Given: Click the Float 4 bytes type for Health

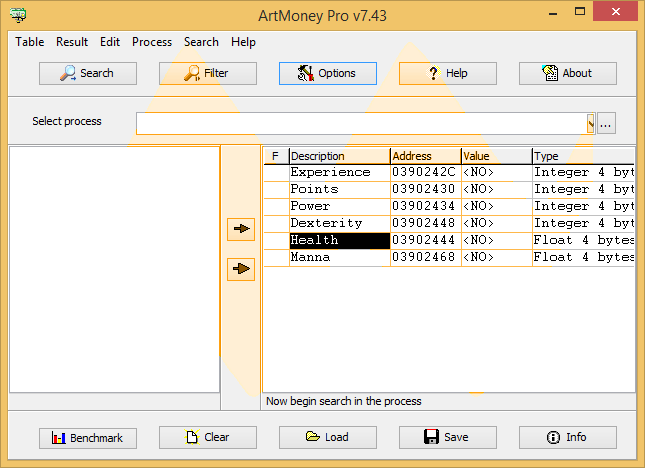Looking at the screenshot, I should coord(584,240).
